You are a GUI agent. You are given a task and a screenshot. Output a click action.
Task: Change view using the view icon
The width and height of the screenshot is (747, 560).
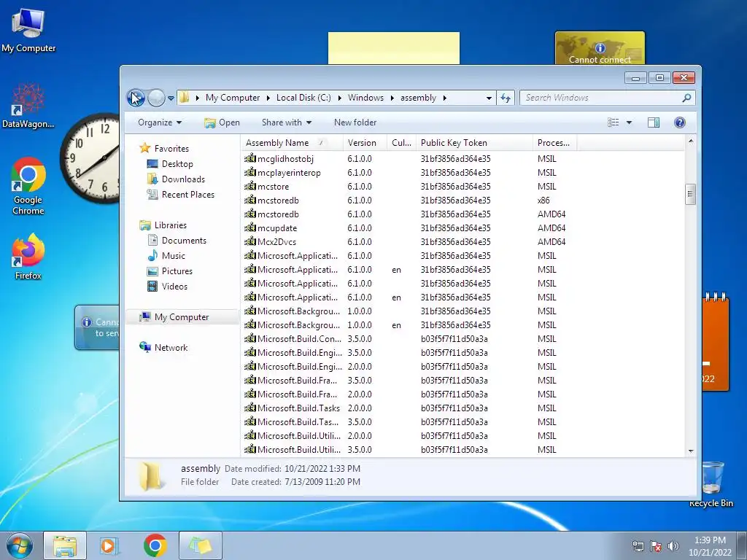(x=613, y=122)
